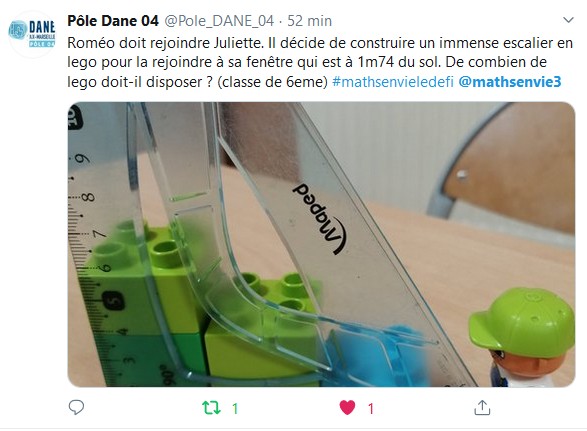Screen dimensions: 587x431
Task: Unlike the tweet with the red heart
Action: pyautogui.click(x=347, y=408)
